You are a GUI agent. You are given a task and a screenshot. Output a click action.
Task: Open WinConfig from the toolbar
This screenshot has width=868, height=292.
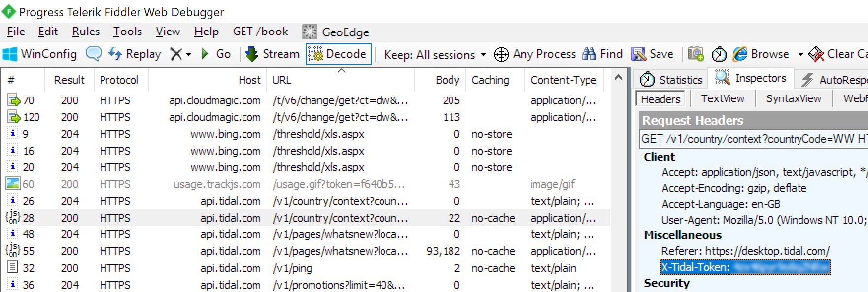40,54
